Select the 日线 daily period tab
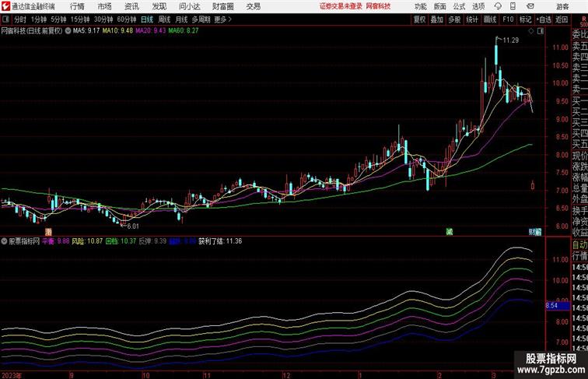The image size is (588, 379). 147,19
